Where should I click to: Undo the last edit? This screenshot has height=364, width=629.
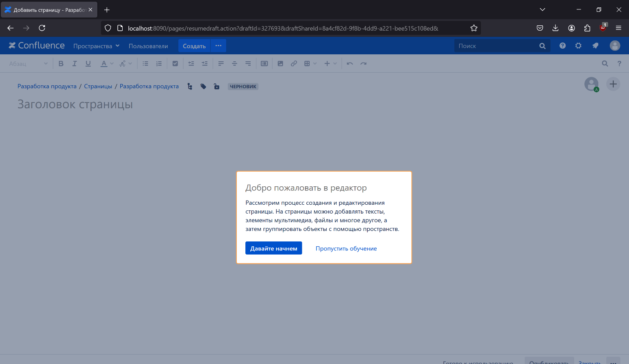point(350,64)
